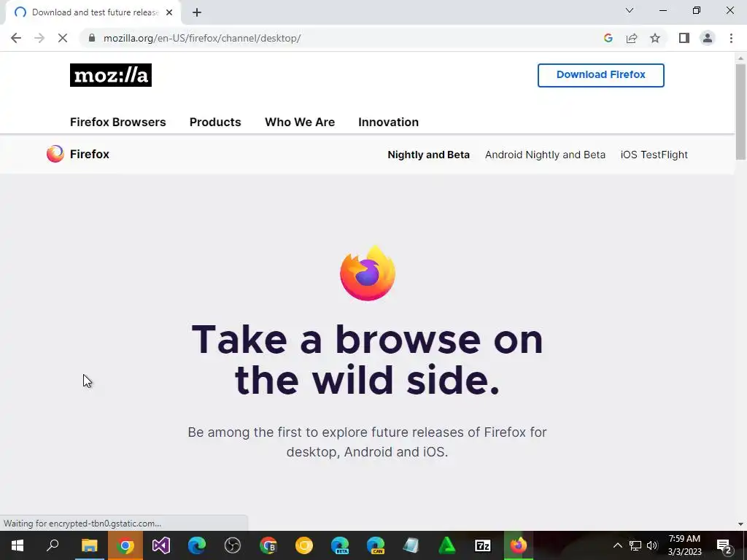Open File Explorer from the taskbar
This screenshot has height=560, width=747.
tap(89, 545)
